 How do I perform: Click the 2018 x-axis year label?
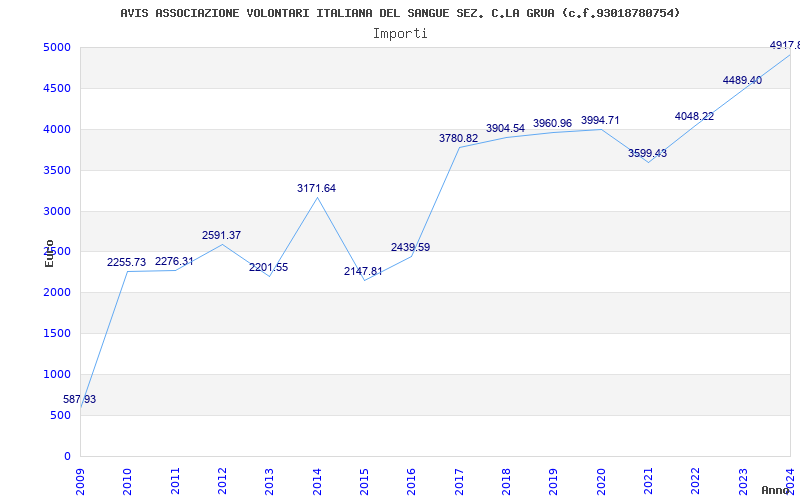click(506, 482)
